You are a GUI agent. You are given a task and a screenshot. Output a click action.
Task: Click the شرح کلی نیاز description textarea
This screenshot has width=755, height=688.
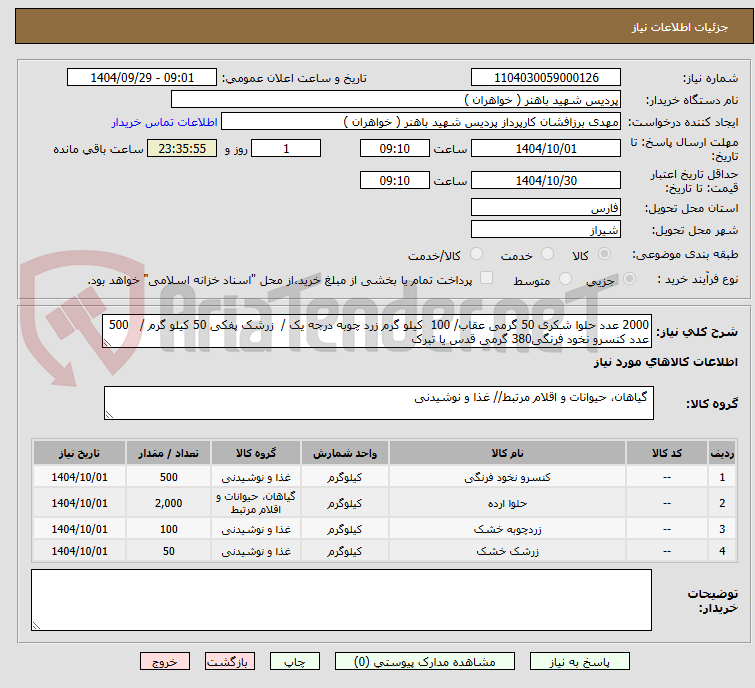[x=377, y=332]
